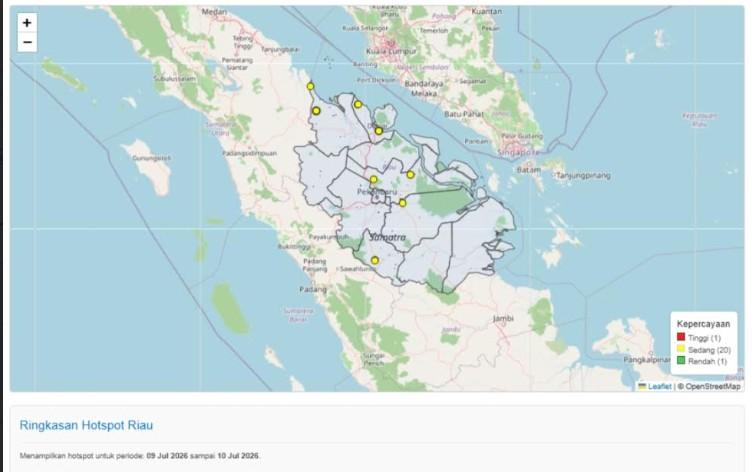Select the yellow hotspot marker nearest Dumai
The height and width of the screenshot is (472, 756).
(379, 131)
